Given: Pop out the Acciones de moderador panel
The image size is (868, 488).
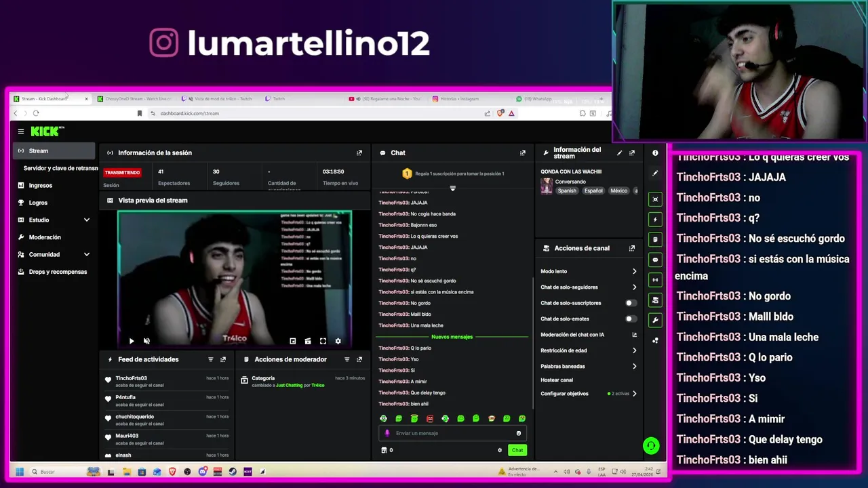Looking at the screenshot, I should pos(359,360).
